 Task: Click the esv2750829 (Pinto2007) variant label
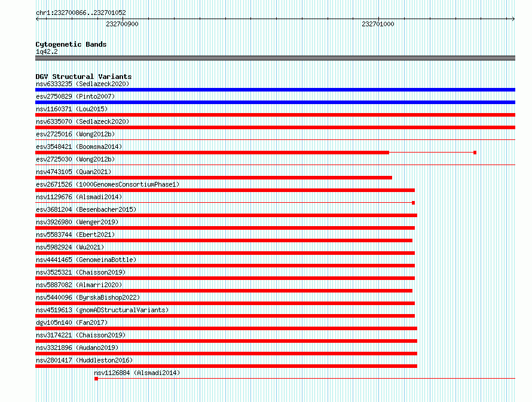coord(75,96)
